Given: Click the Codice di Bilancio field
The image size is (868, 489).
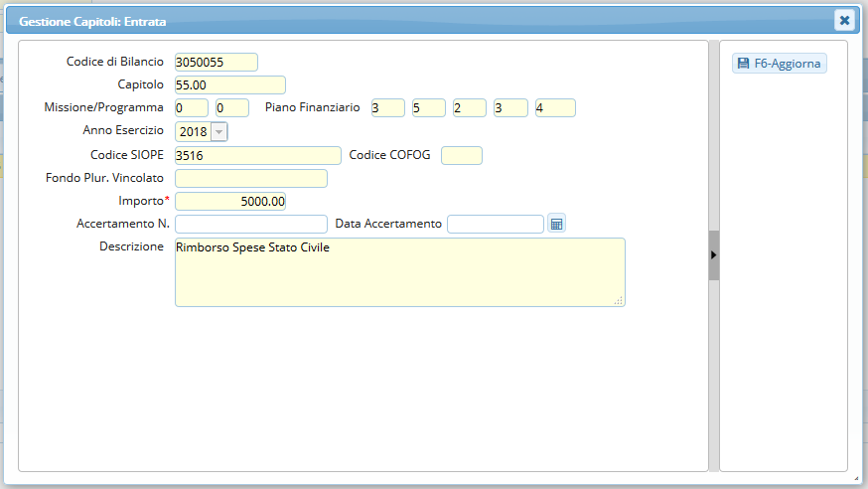Looking at the screenshot, I should coord(216,62).
